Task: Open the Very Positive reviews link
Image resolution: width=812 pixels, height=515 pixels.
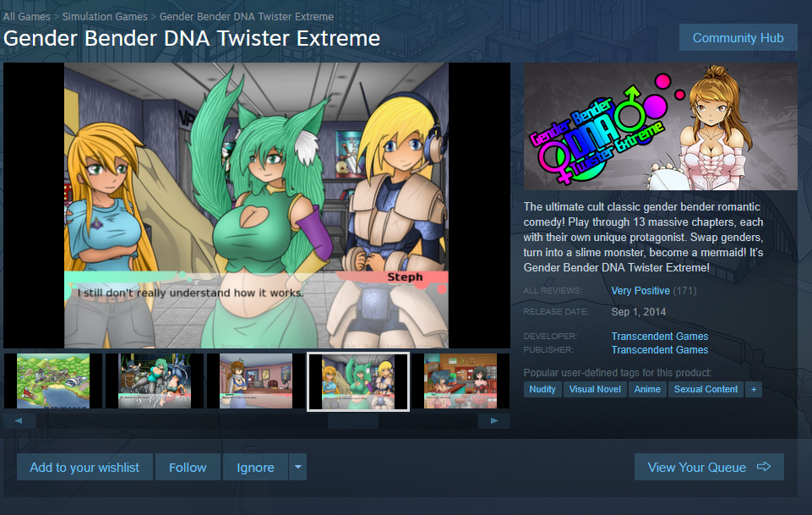Action: pyautogui.click(x=640, y=291)
